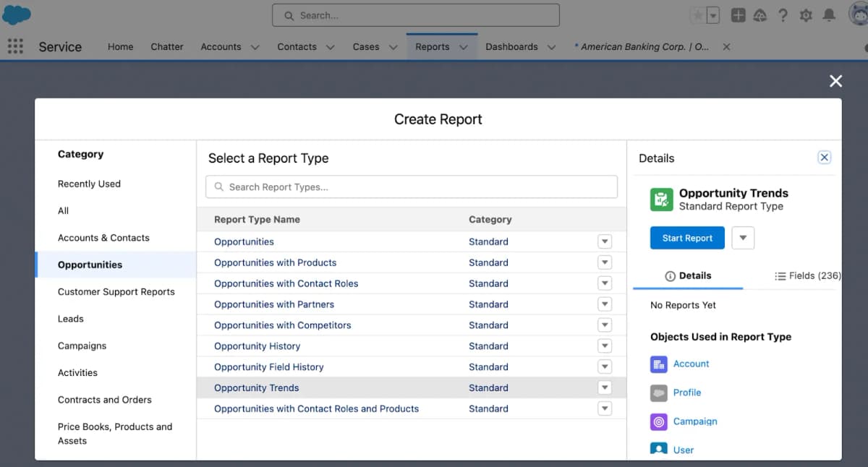Click the Salesforce cloud logo
Image resolution: width=868 pixels, height=467 pixels.
(x=16, y=14)
